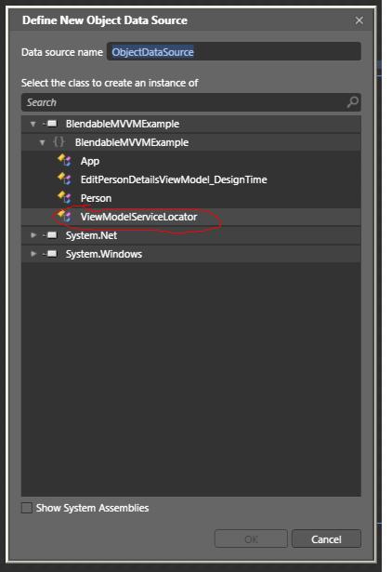Click the OK button

coord(251,539)
